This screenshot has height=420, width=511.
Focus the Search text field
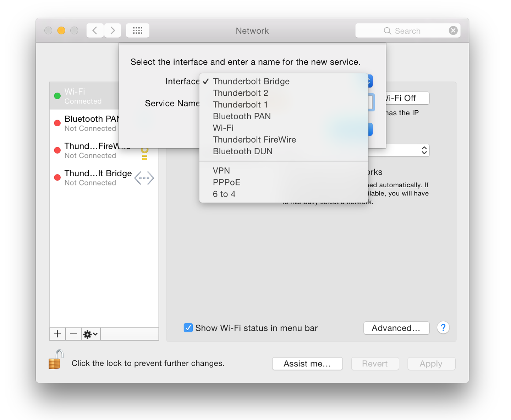[x=408, y=31]
